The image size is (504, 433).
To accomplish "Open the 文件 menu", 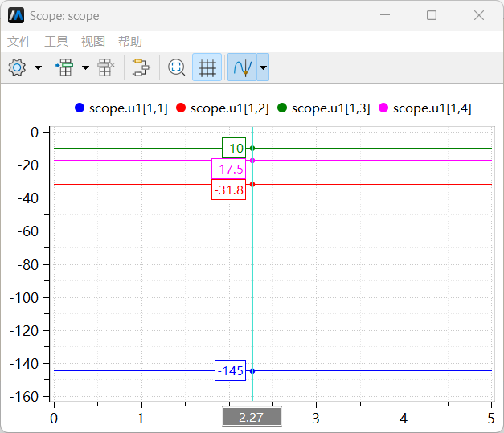I will coord(19,42).
